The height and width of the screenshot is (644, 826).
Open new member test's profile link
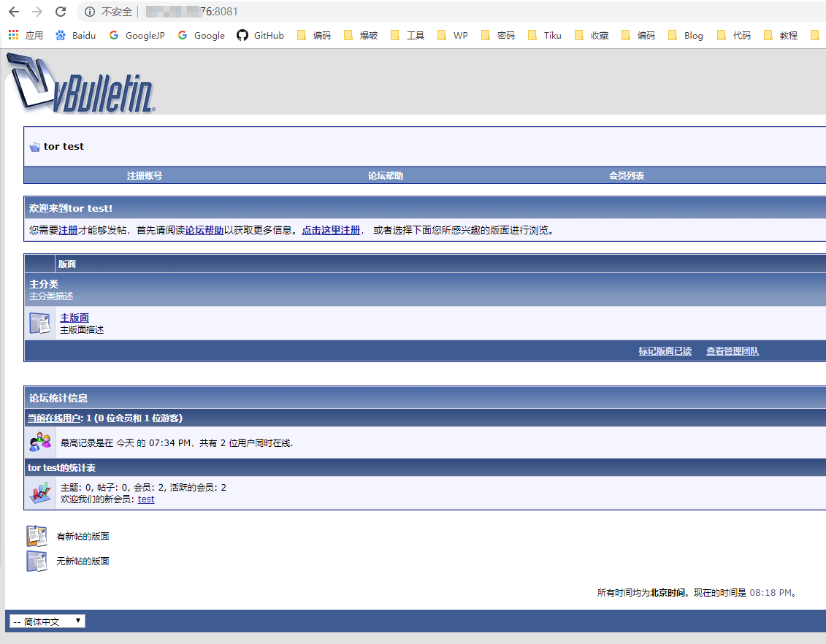[145, 499]
